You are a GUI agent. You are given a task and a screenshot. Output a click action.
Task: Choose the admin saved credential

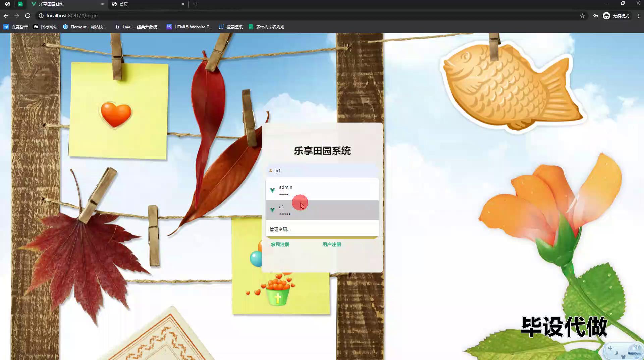(x=322, y=190)
